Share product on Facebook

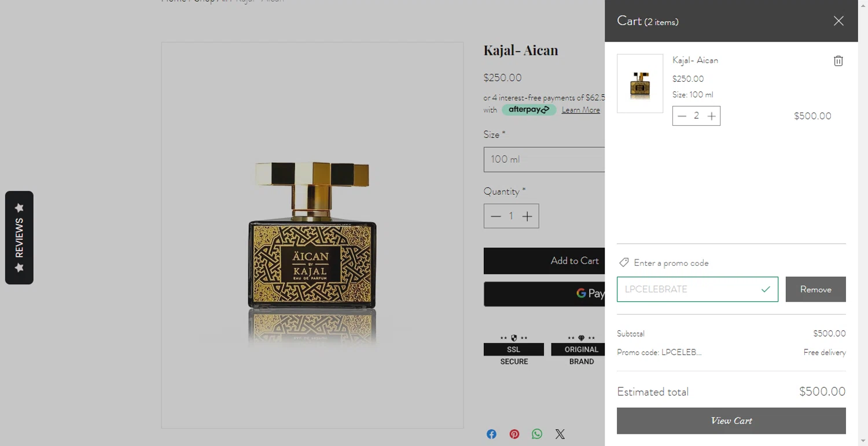click(491, 434)
